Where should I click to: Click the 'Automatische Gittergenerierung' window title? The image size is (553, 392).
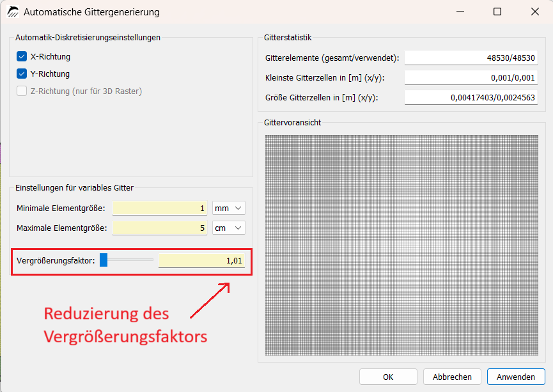[91, 12]
